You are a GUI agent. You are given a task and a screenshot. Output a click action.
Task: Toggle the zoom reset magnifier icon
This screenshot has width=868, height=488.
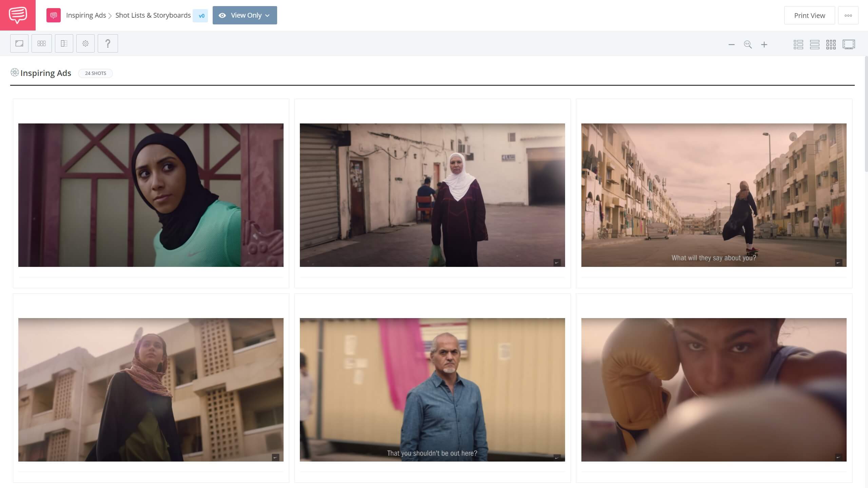[x=748, y=44]
